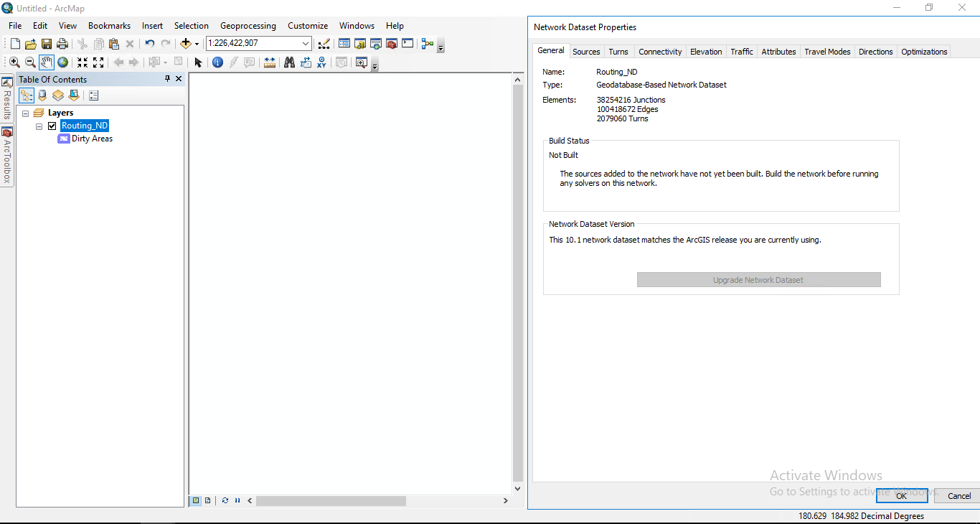
Task: Zoom to Full Extent globe
Action: [63, 62]
